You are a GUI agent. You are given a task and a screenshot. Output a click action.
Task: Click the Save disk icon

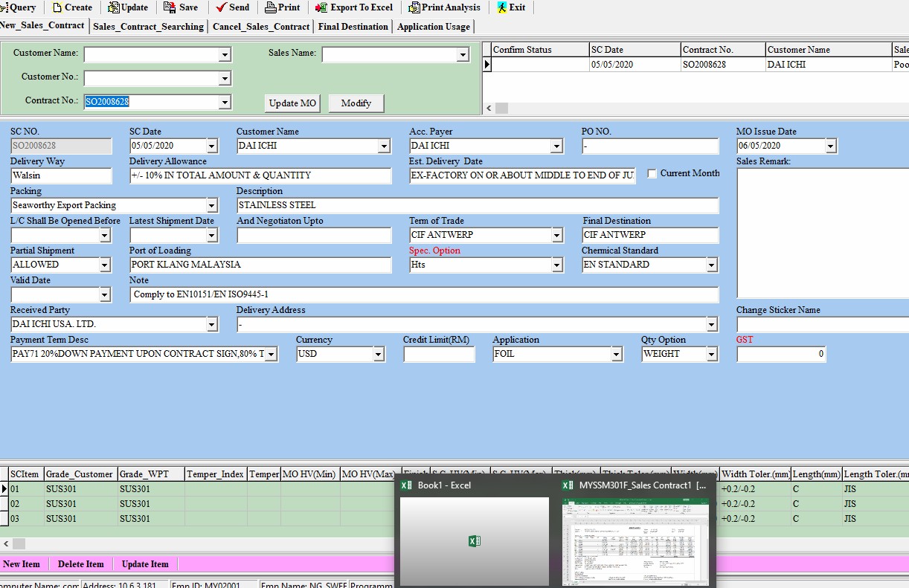[169, 7]
